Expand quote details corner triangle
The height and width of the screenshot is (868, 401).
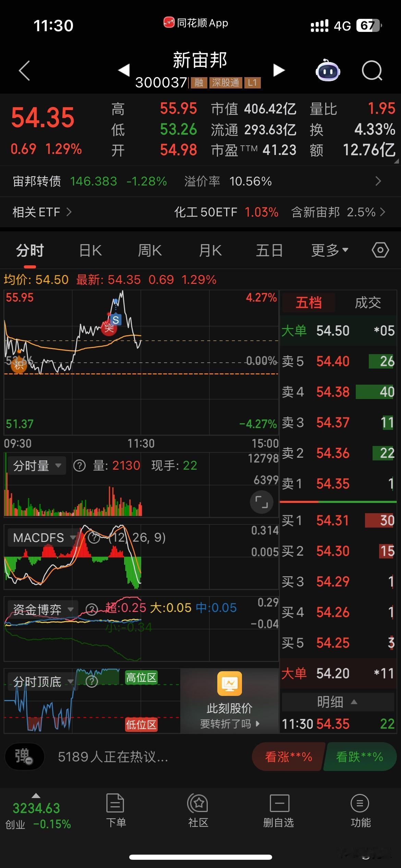(397, 161)
